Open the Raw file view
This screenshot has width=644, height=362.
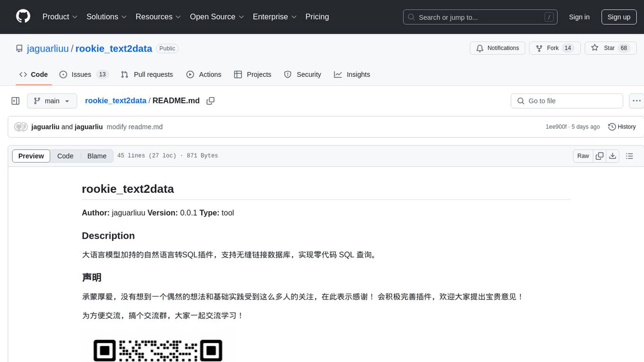(x=583, y=156)
